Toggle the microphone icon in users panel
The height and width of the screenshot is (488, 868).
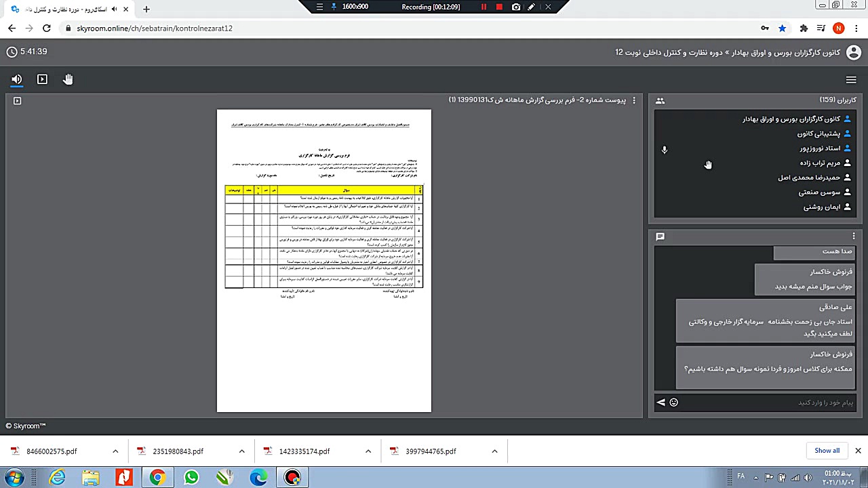tap(665, 150)
